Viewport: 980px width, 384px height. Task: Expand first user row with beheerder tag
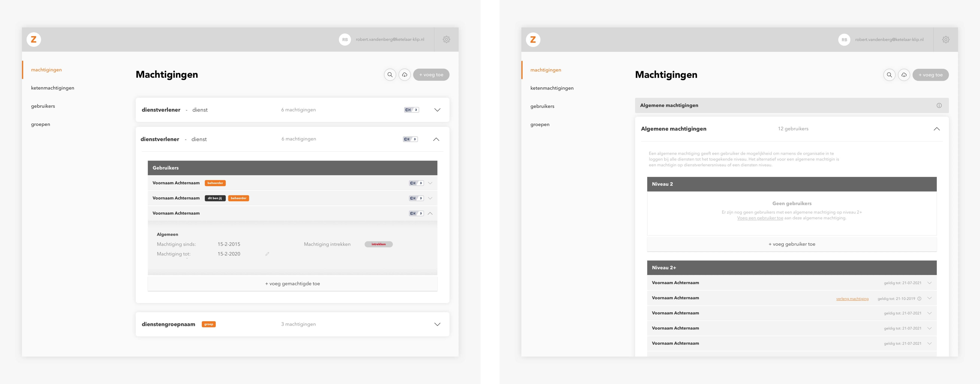pos(430,183)
